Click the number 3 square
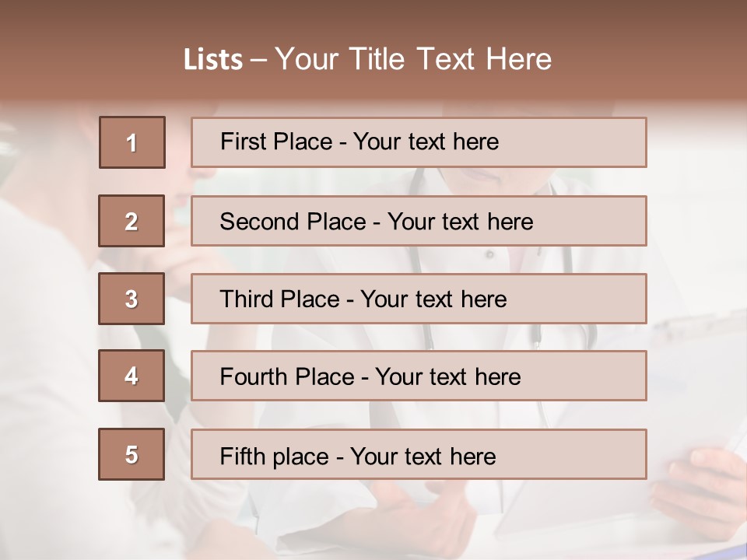Viewport: 747px width, 560px height. 132,299
